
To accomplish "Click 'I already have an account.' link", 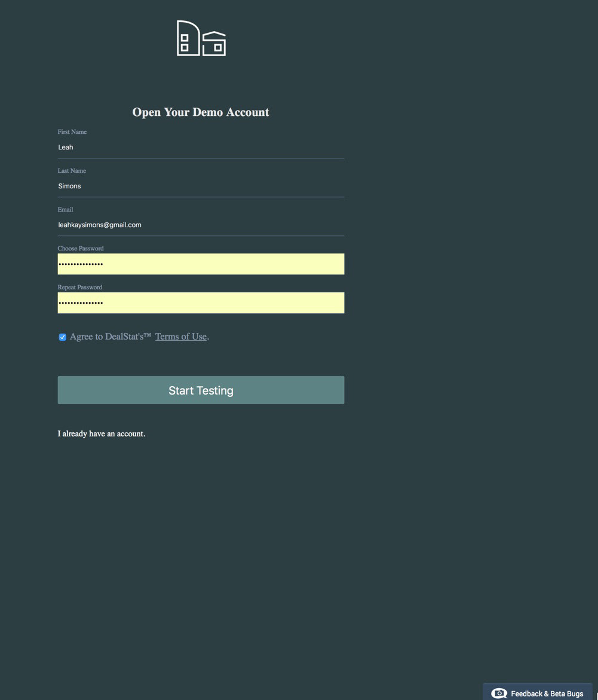I will [102, 434].
